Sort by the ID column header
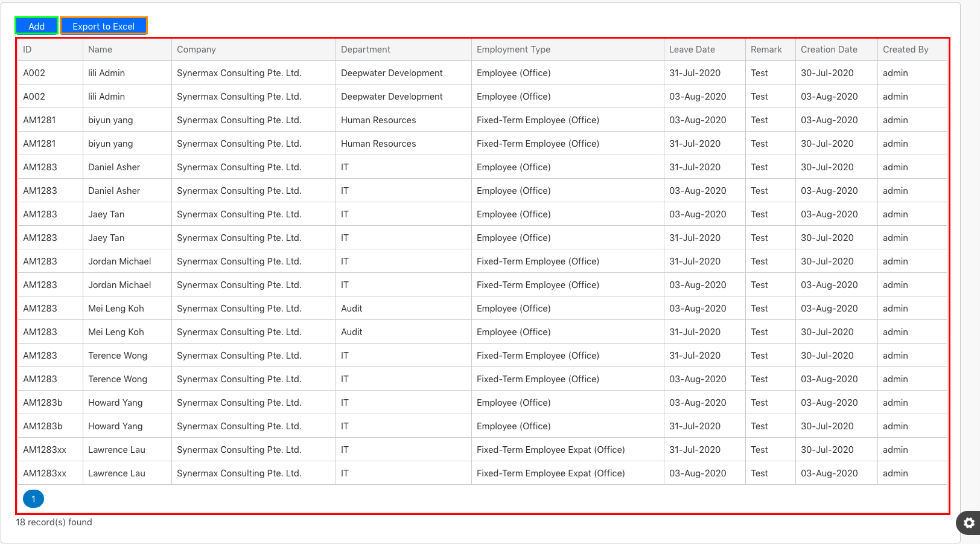980x544 pixels. pos(50,50)
